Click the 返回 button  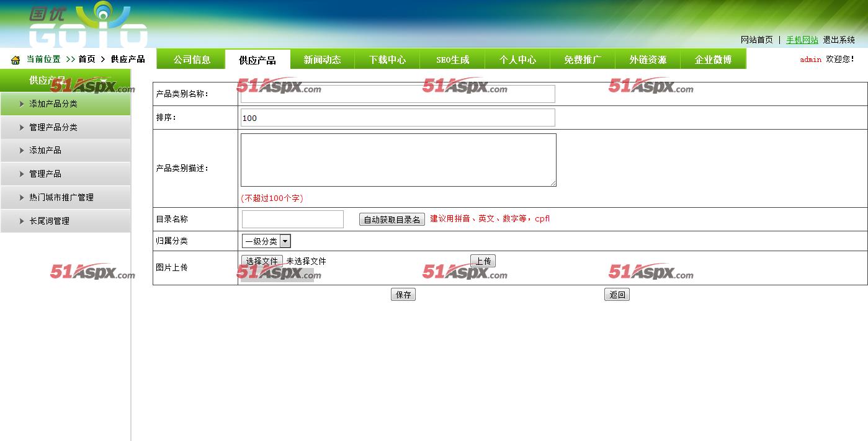coord(617,295)
